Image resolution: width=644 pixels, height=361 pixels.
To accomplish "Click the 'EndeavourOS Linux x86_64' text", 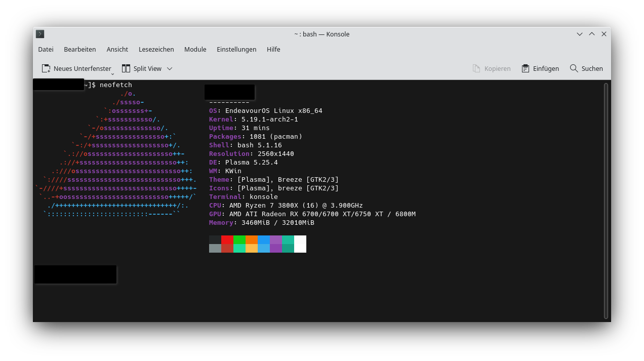I will point(274,110).
